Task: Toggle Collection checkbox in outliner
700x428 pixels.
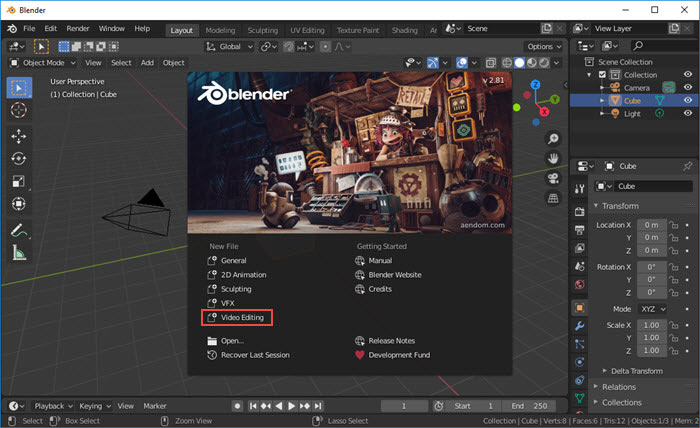Action: point(601,75)
